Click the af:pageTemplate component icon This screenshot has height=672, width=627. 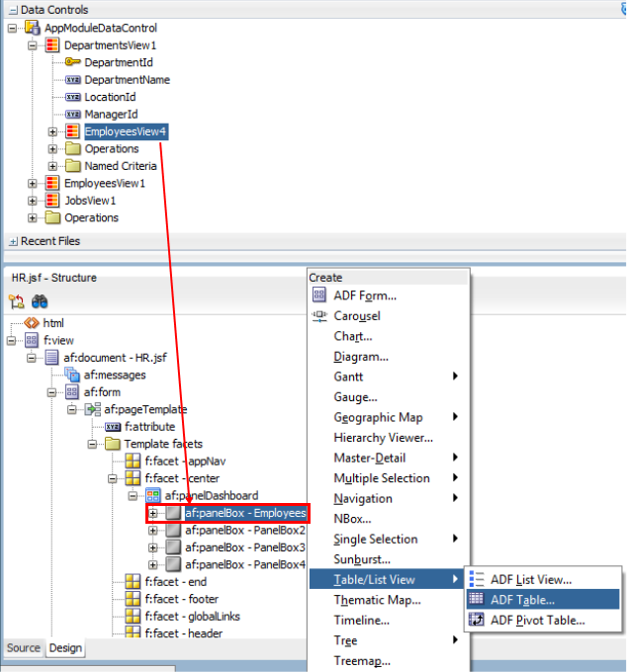click(x=93, y=409)
